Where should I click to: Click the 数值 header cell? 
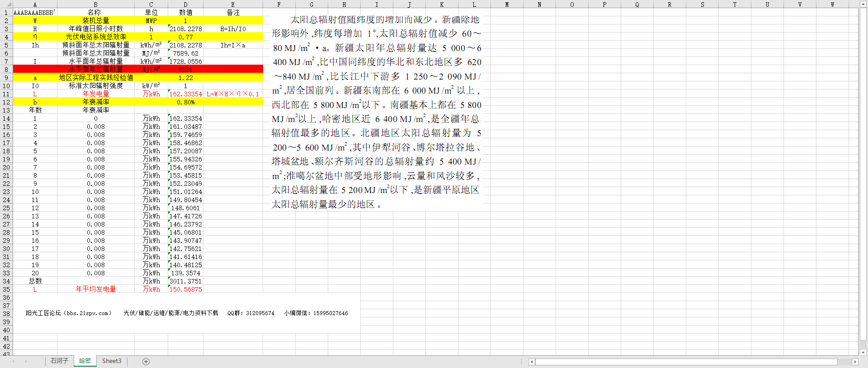pos(185,13)
